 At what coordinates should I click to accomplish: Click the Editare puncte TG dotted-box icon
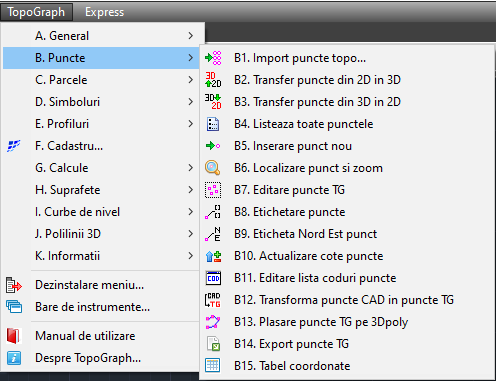(213, 190)
